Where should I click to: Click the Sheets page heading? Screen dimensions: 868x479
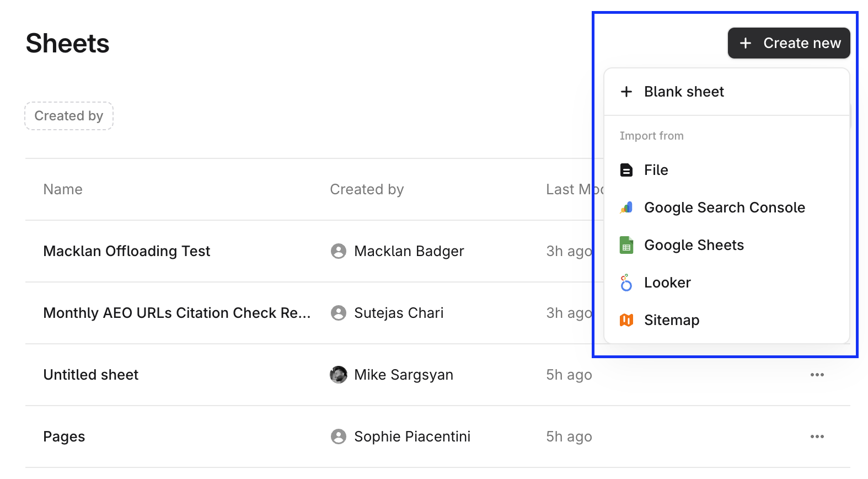pyautogui.click(x=68, y=43)
